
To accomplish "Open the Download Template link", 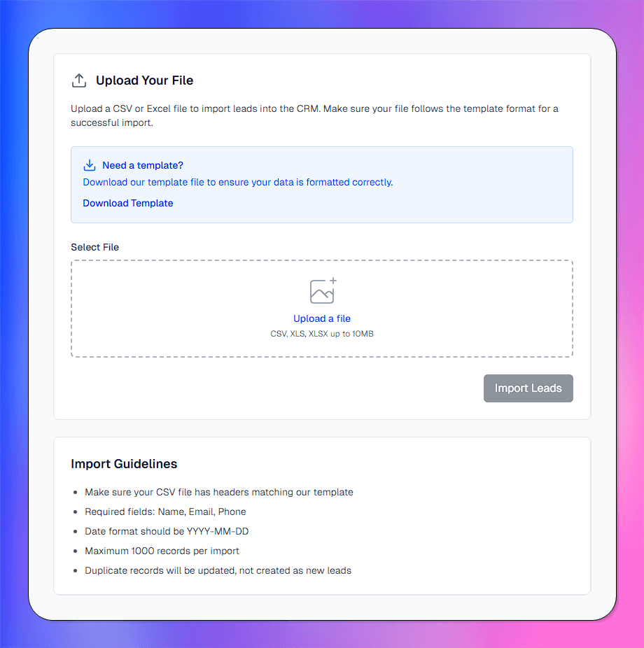I will pyautogui.click(x=128, y=203).
